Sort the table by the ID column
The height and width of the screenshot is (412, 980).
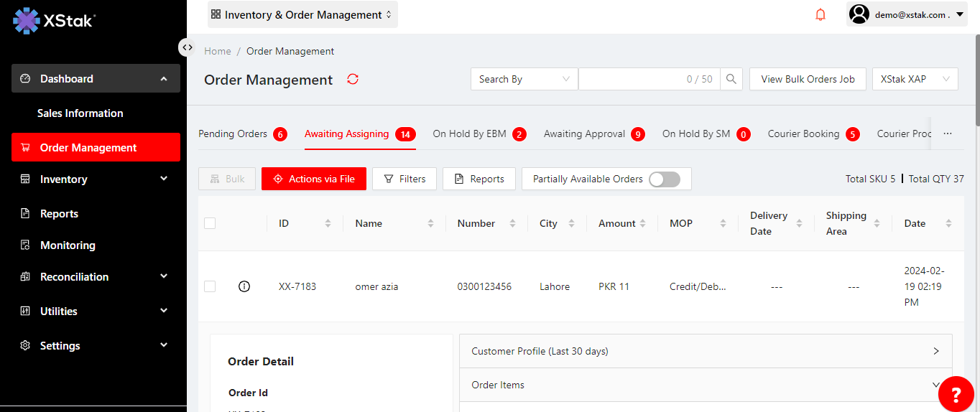coord(328,223)
